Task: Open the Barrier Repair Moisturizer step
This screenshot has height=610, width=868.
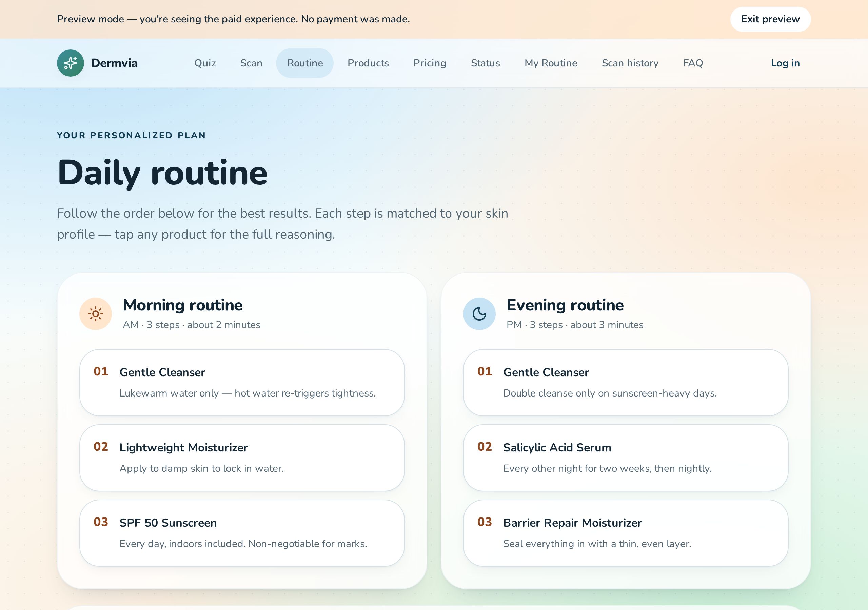Action: tap(626, 533)
